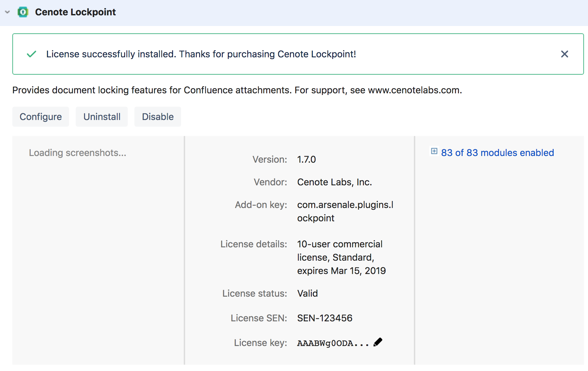The height and width of the screenshot is (371, 588).
Task: Click the Cenote Lockpoint app logo icon
Action: 23,12
